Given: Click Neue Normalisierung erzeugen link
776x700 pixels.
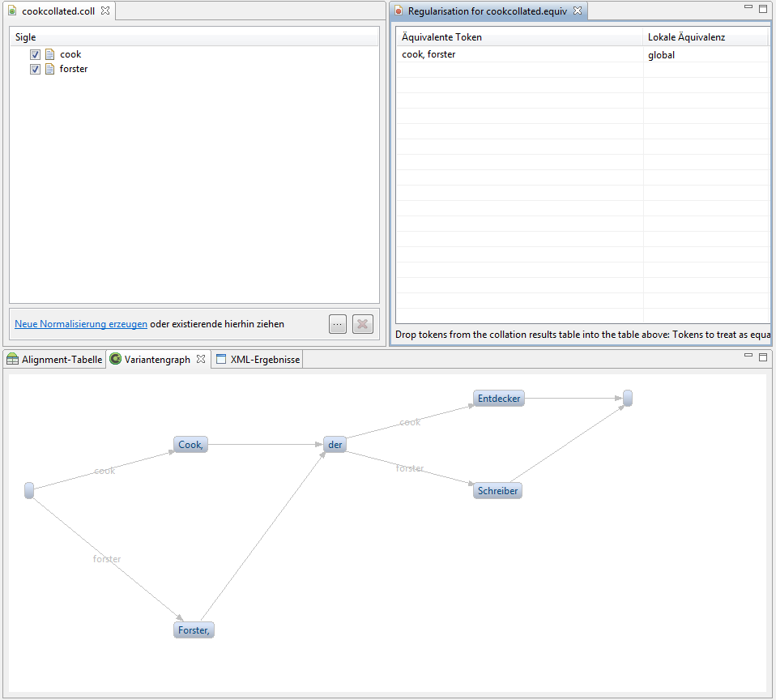Looking at the screenshot, I should [x=81, y=324].
